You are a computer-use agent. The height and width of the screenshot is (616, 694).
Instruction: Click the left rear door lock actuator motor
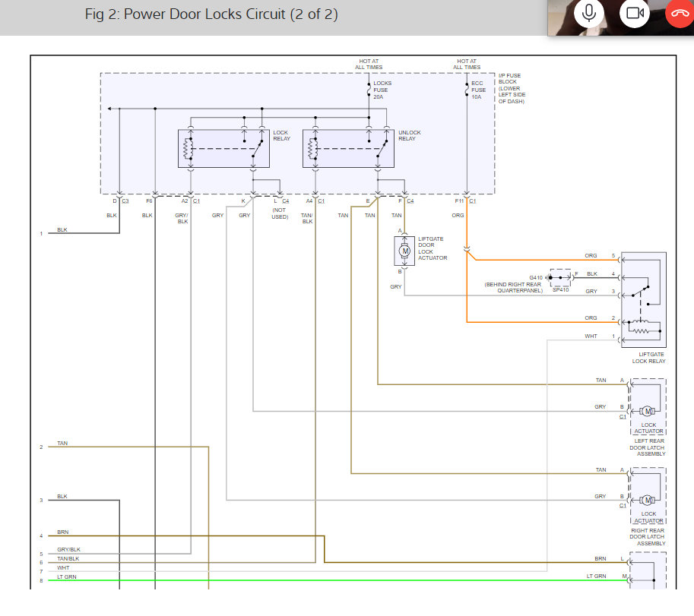tap(648, 411)
